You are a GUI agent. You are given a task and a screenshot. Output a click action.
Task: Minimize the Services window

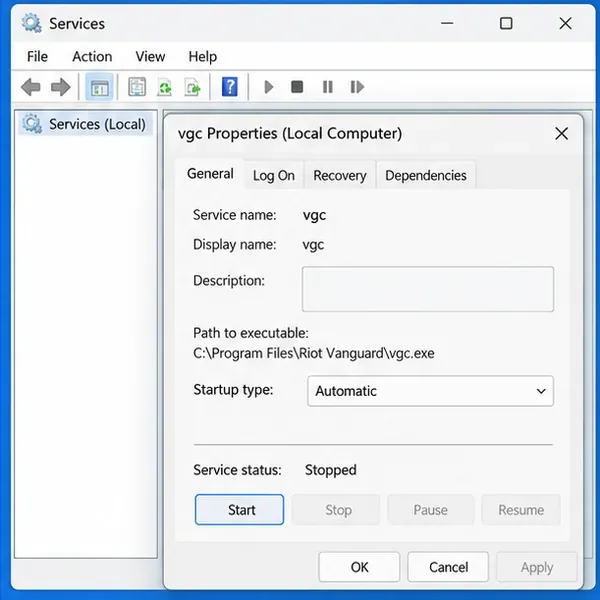(447, 23)
